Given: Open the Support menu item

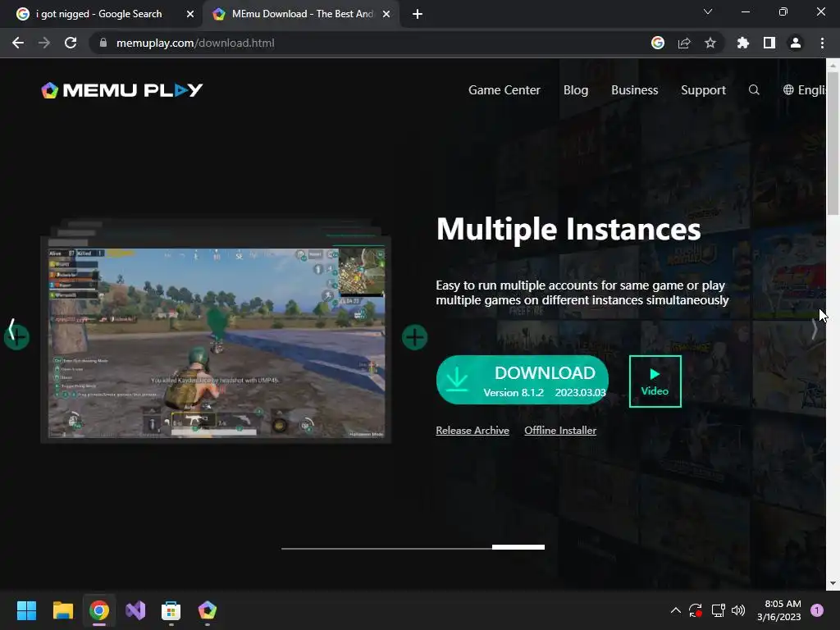Looking at the screenshot, I should pyautogui.click(x=703, y=90).
